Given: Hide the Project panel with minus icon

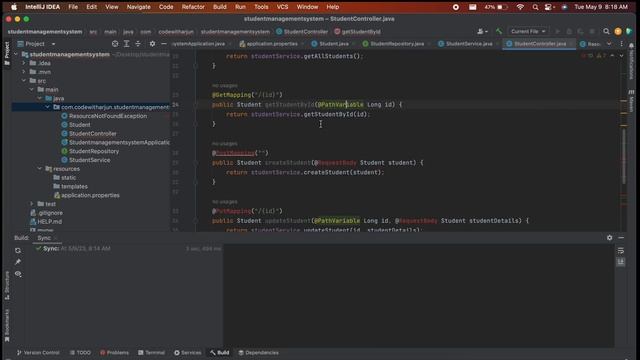Looking at the screenshot, I should [x=164, y=44].
